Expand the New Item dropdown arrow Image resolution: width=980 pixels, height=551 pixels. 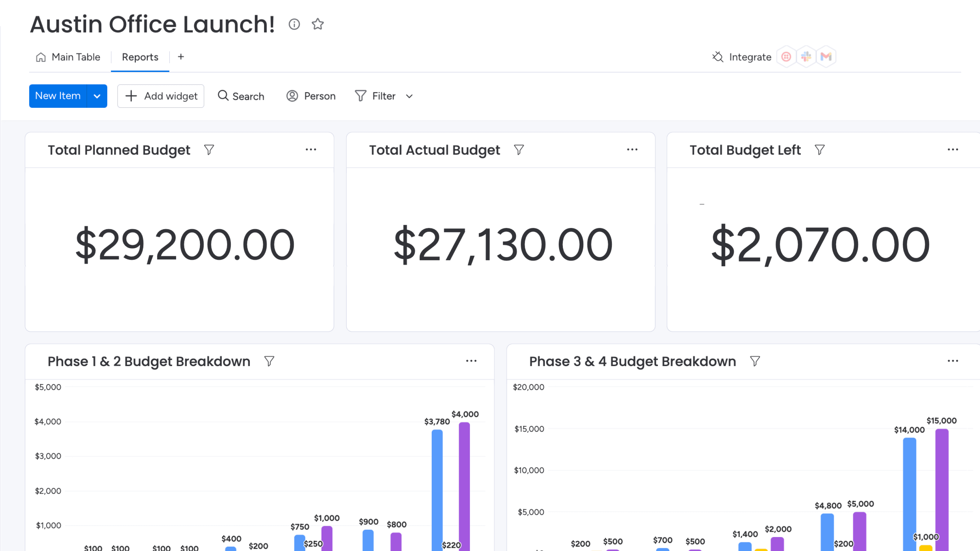click(x=97, y=96)
